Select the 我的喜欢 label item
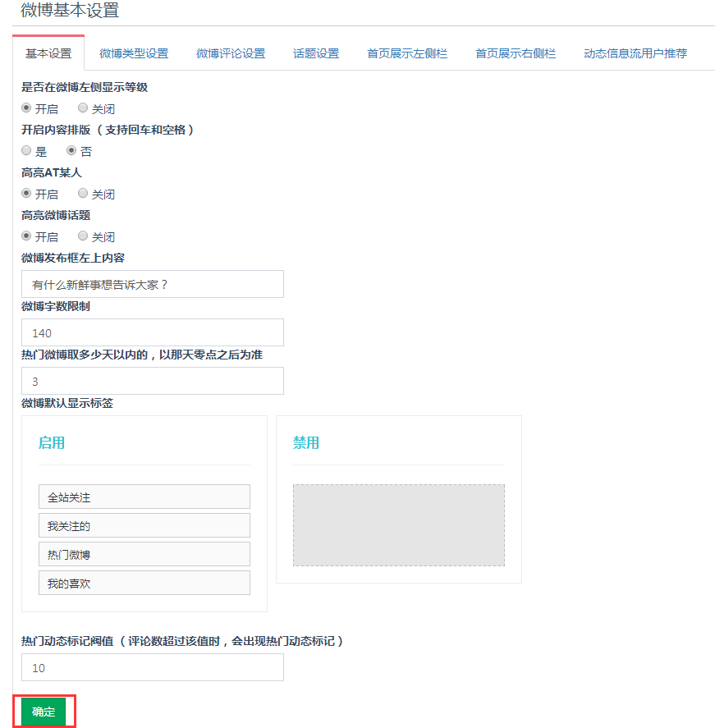Viewport: 715px width, 728px height. point(144,583)
